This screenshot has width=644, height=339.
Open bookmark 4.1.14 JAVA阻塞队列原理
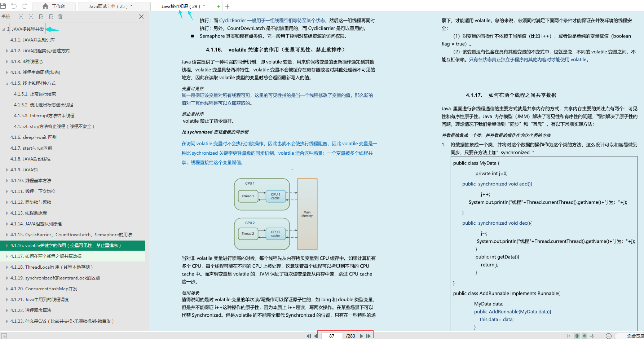36,224
